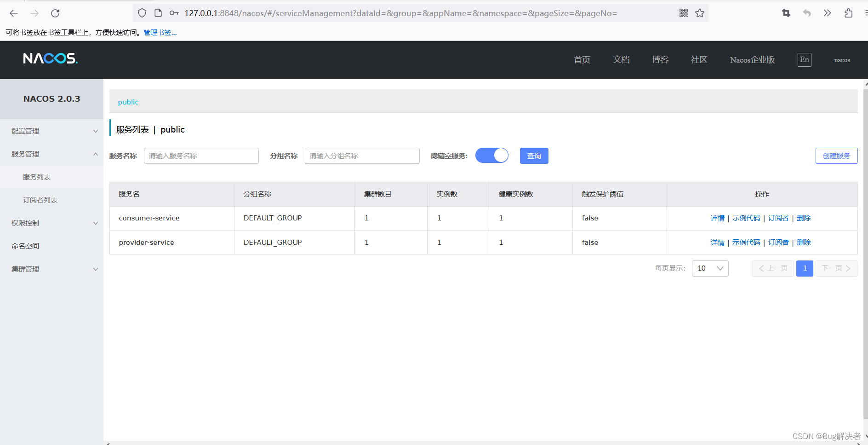Click the browser address bar URL
868x445 pixels.
point(400,13)
